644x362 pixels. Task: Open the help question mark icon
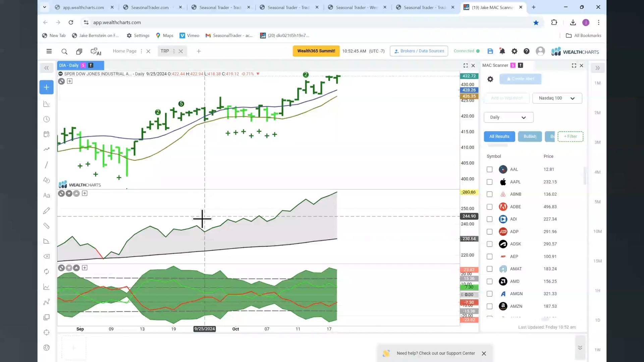pyautogui.click(x=527, y=51)
